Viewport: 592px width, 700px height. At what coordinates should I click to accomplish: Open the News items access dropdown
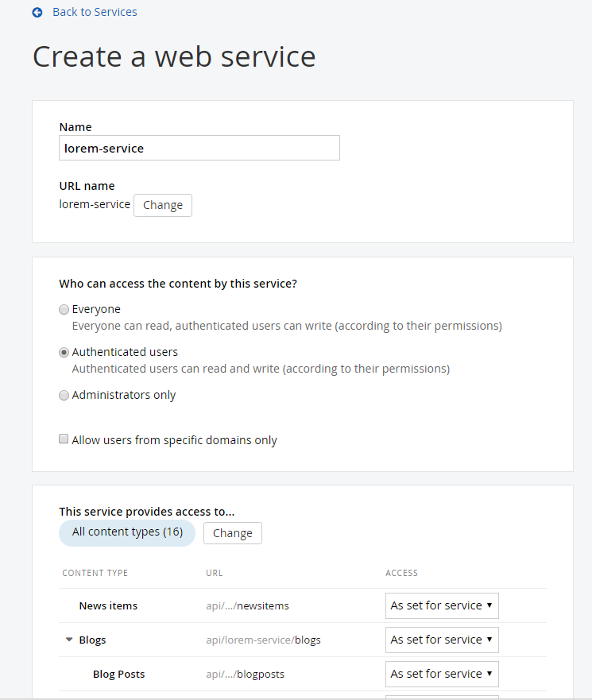coord(442,605)
